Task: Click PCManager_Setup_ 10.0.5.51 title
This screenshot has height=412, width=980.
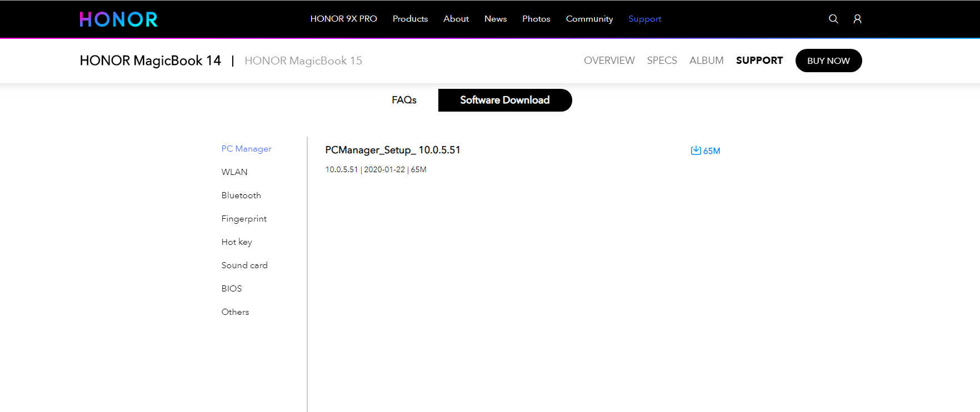Action: (393, 150)
